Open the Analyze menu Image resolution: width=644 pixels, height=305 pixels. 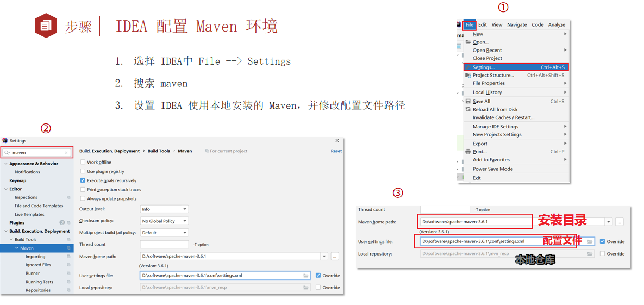pyautogui.click(x=557, y=24)
